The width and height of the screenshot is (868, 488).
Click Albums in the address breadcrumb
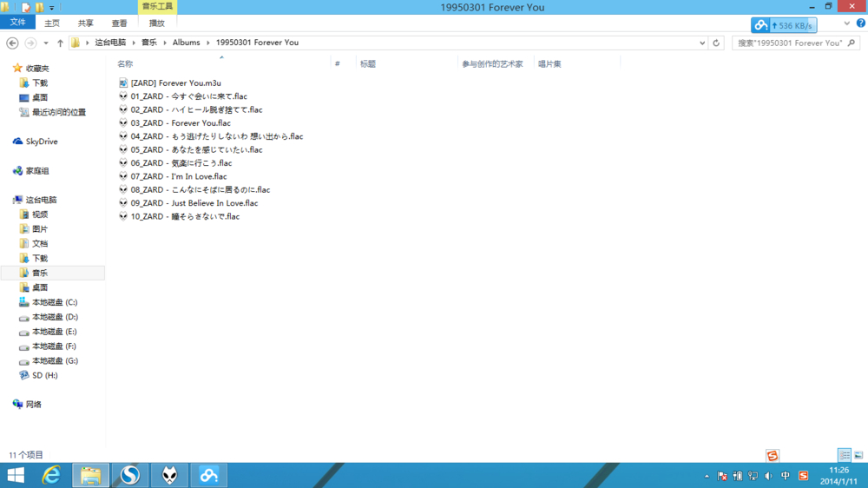pyautogui.click(x=186, y=42)
